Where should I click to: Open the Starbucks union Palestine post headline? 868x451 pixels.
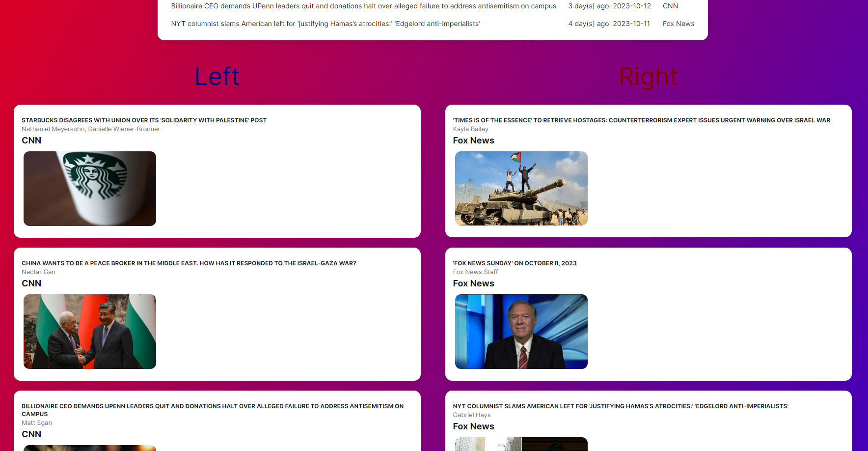pyautogui.click(x=144, y=120)
